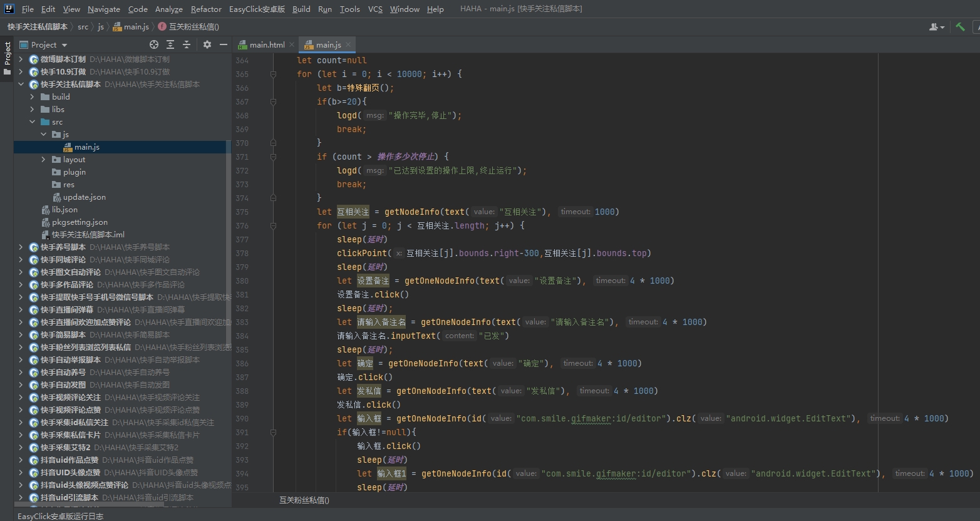The height and width of the screenshot is (521, 980).
Task: Open the File menu
Action: [28, 9]
